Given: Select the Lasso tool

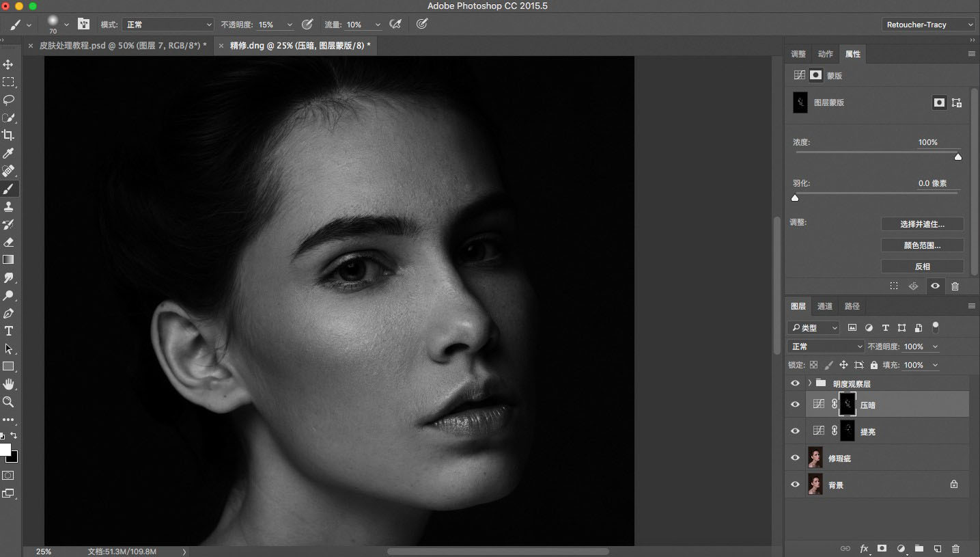Looking at the screenshot, I should tap(8, 100).
